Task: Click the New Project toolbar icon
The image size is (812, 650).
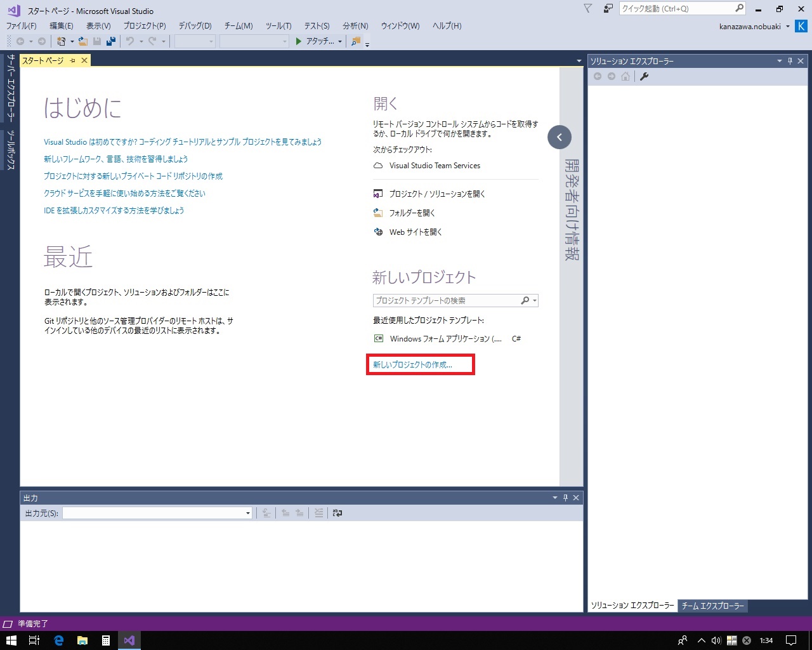Action: pyautogui.click(x=61, y=41)
